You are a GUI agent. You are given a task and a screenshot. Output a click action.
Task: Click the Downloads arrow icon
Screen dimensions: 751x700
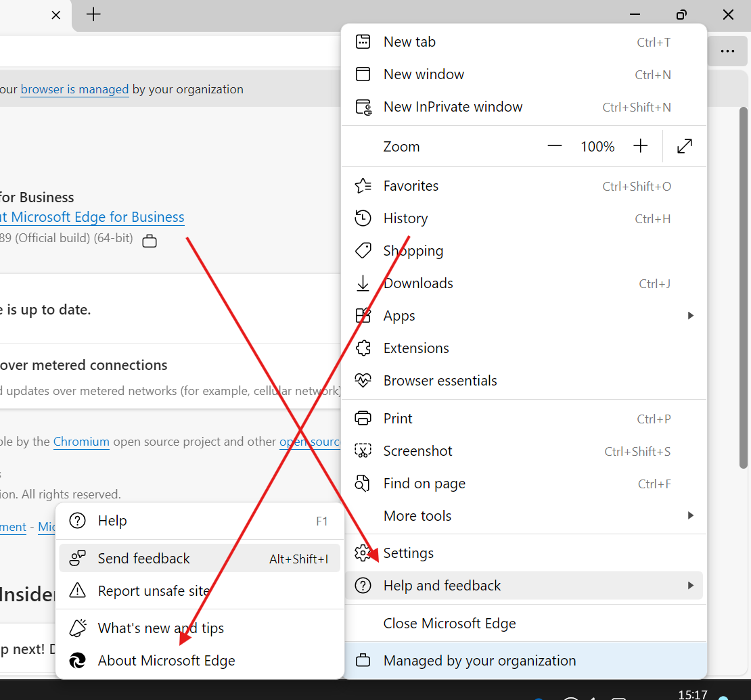coord(363,283)
